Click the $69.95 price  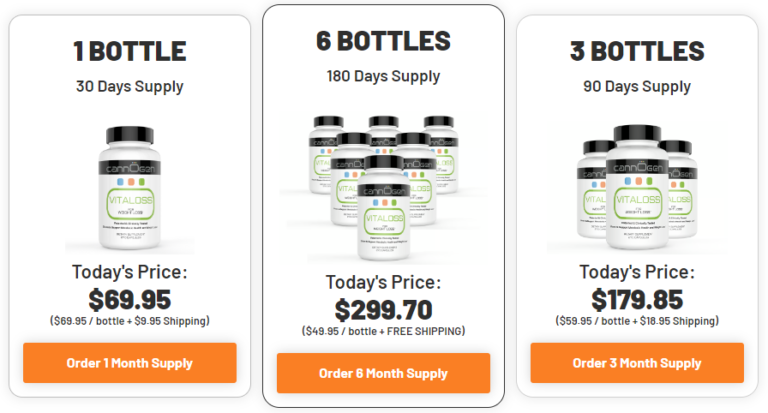click(130, 299)
